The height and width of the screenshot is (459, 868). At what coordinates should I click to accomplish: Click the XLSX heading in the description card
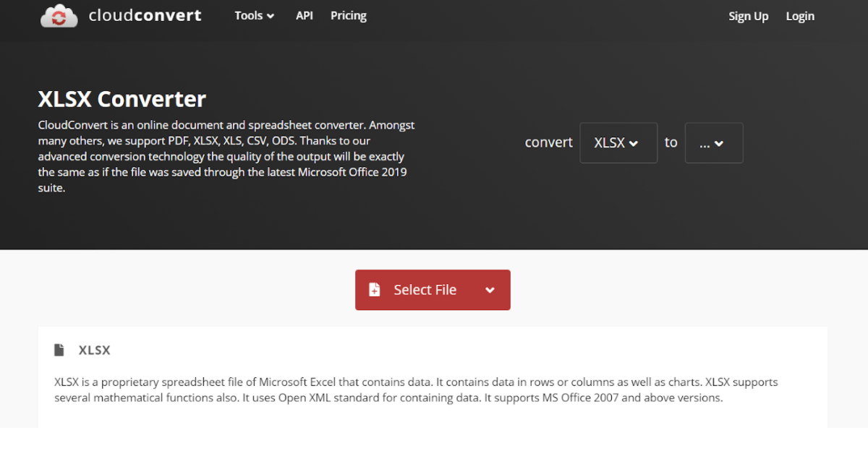95,349
